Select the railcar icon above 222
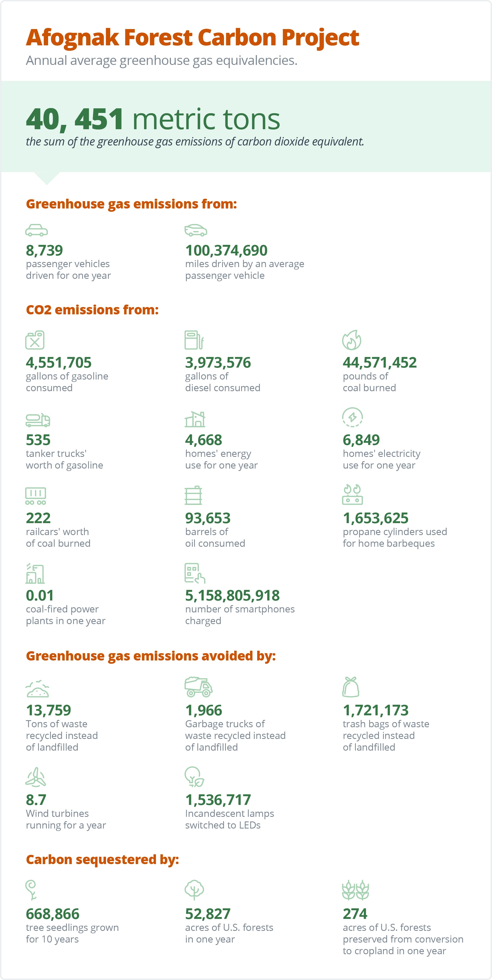Image resolution: width=492 pixels, height=980 pixels. (x=36, y=496)
